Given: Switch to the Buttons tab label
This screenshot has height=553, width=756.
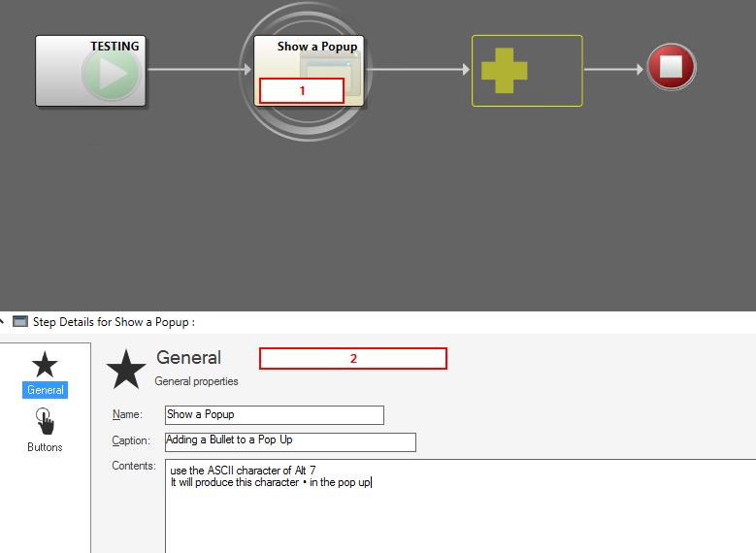Looking at the screenshot, I should coord(45,447).
